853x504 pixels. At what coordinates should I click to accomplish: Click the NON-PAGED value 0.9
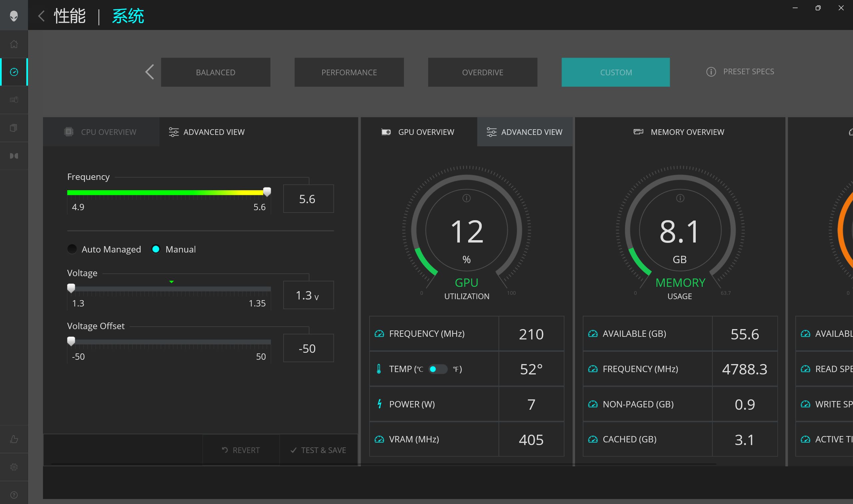coord(745,404)
